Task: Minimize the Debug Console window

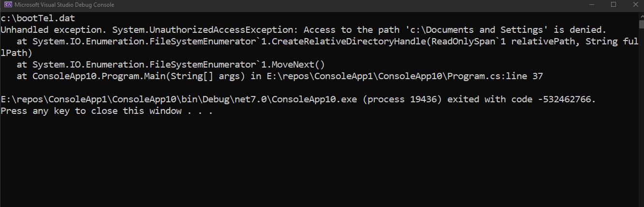Action: coord(592,5)
